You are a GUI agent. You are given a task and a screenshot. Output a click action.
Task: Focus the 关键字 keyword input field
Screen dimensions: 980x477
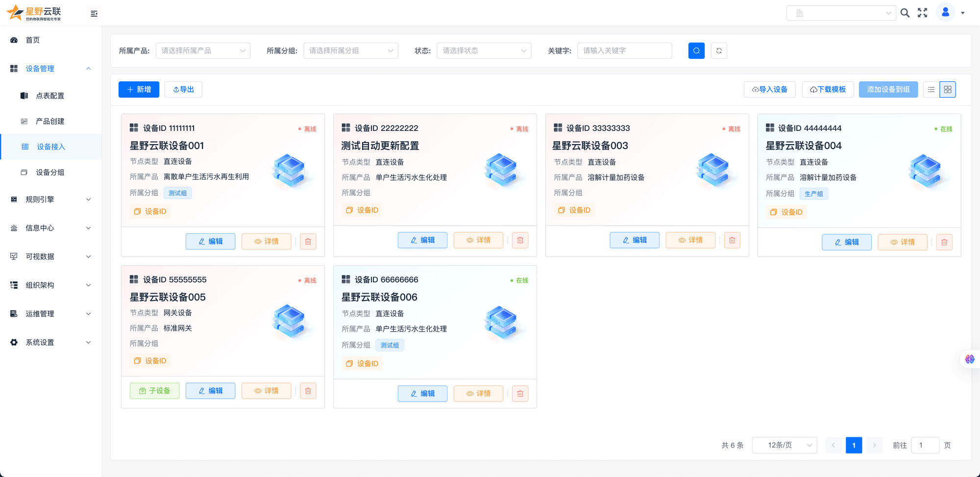tap(624, 50)
